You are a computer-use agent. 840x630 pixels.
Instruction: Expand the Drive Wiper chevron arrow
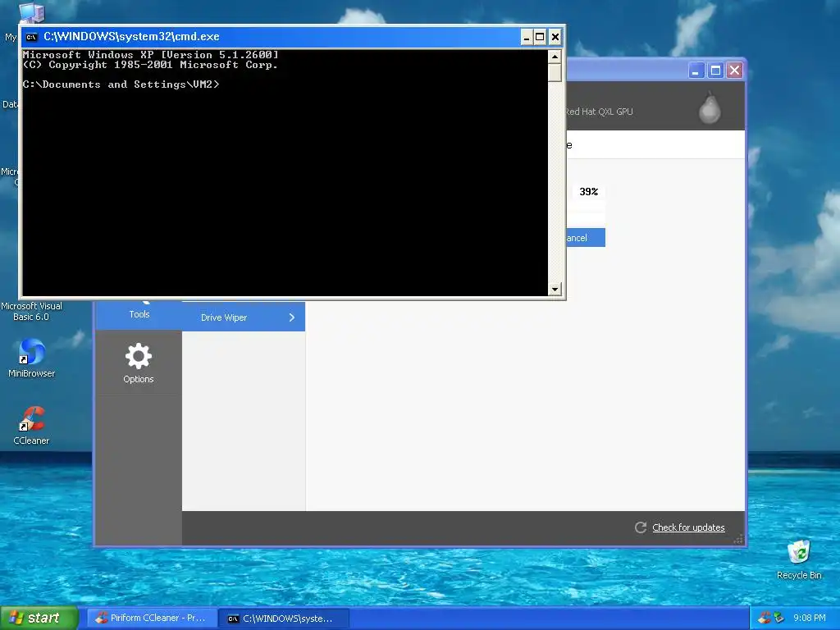(x=292, y=317)
